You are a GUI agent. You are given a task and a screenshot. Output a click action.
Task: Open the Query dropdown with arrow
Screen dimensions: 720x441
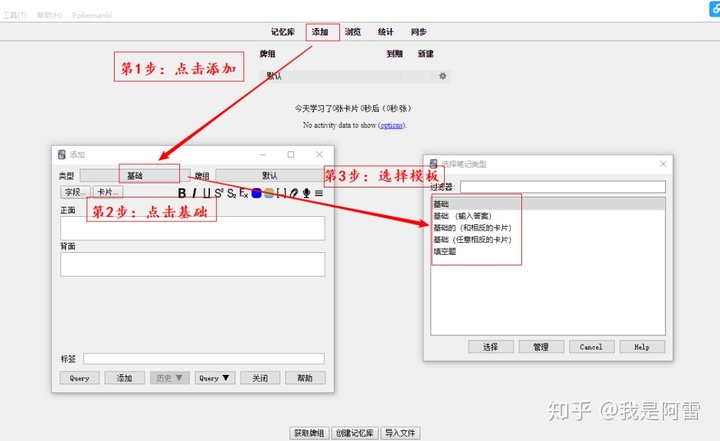[214, 378]
